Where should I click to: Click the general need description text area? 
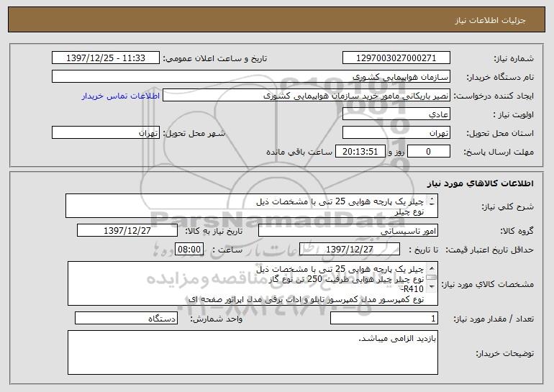(252, 206)
